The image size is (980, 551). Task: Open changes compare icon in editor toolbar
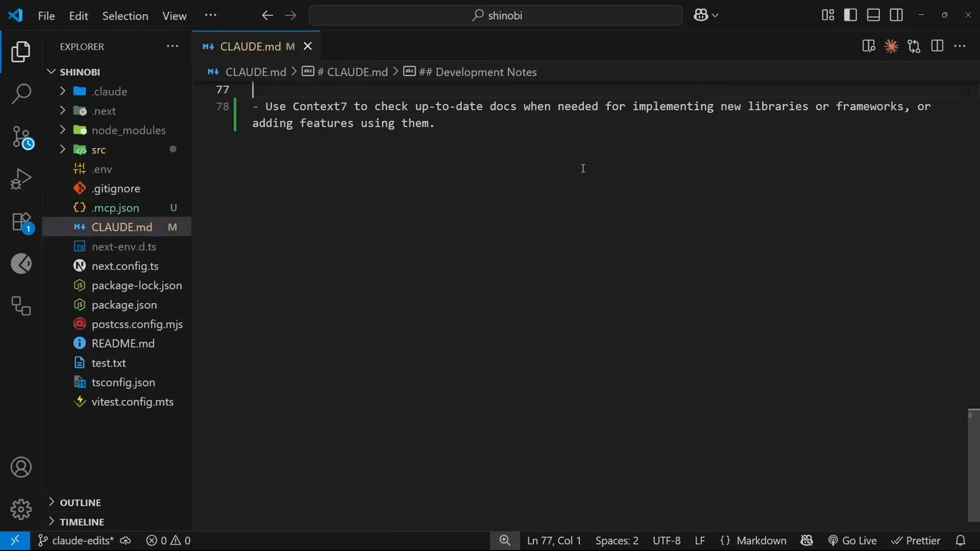pos(914,47)
